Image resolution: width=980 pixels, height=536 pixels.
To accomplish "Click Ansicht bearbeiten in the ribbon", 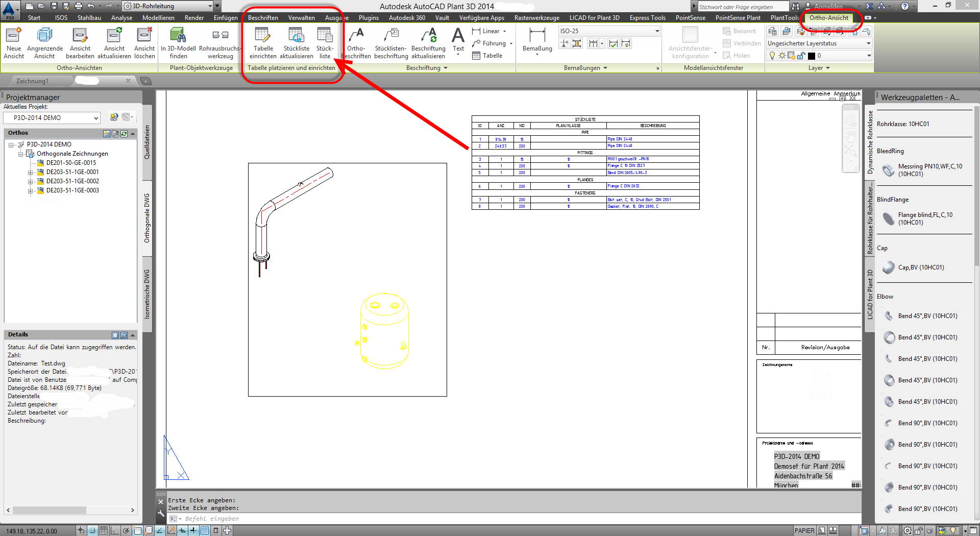I will click(80, 43).
